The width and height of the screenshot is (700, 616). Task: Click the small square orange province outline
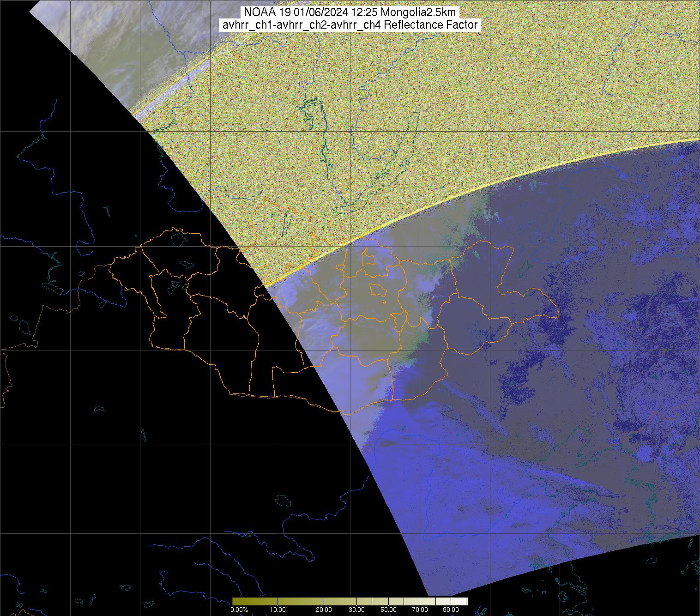tap(377, 290)
